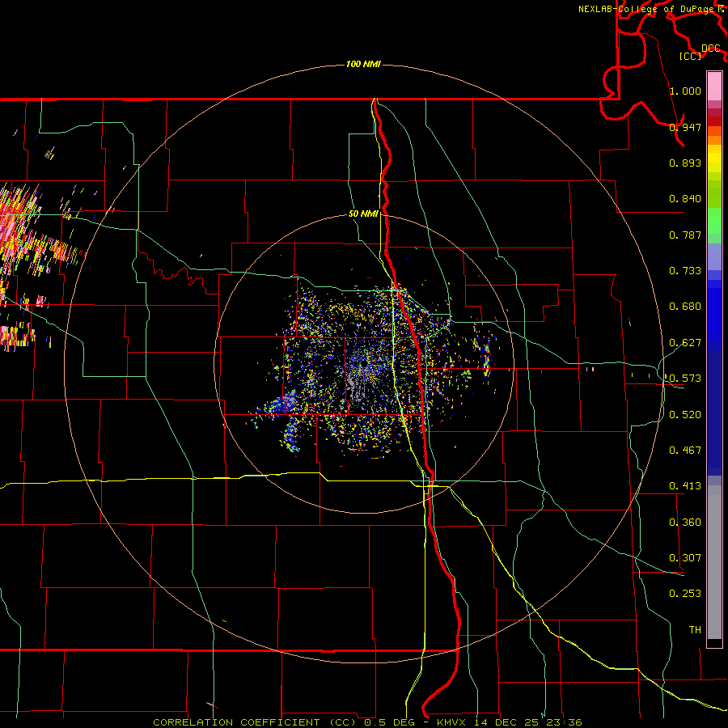The height and width of the screenshot is (728, 728).
Task: Click the 0.733 legend value
Action: pyautogui.click(x=685, y=271)
